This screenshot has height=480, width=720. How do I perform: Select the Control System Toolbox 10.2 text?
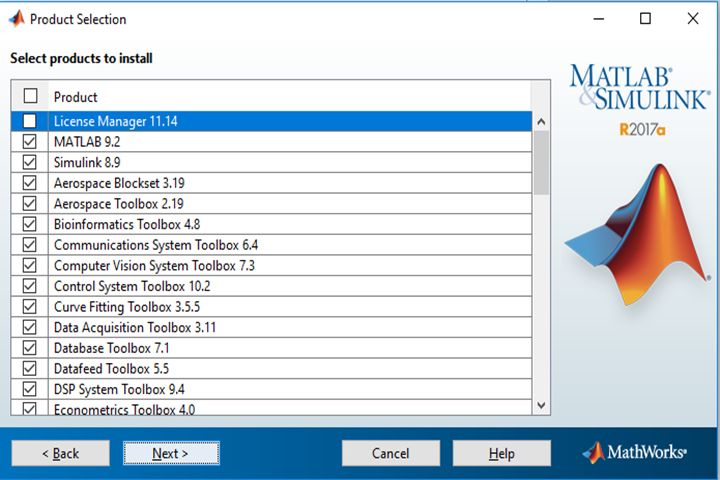[x=132, y=287]
